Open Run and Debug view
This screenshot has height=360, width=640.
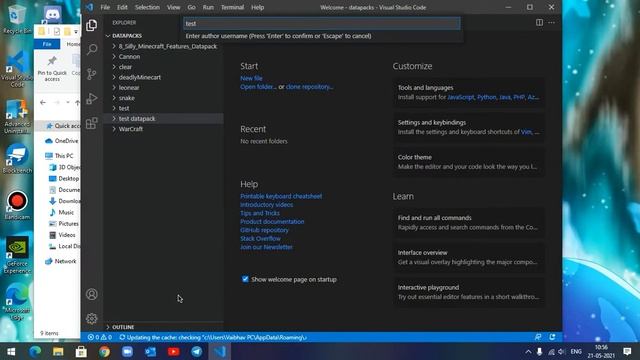click(92, 99)
